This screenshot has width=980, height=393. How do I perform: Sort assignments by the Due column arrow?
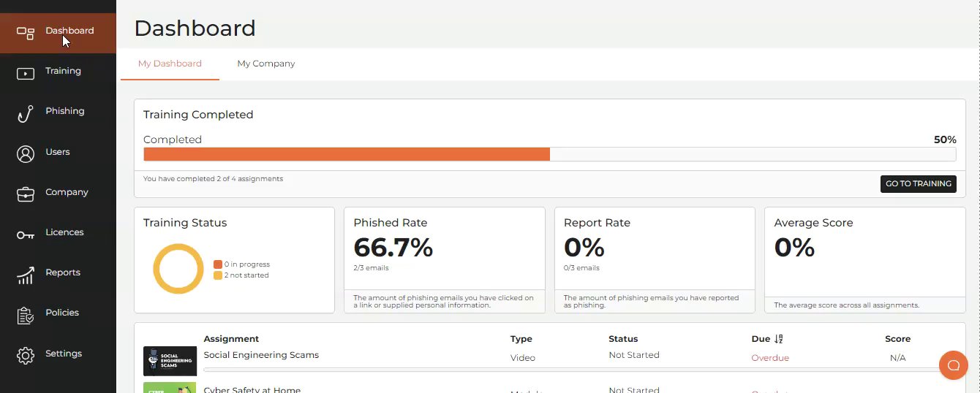(x=778, y=339)
